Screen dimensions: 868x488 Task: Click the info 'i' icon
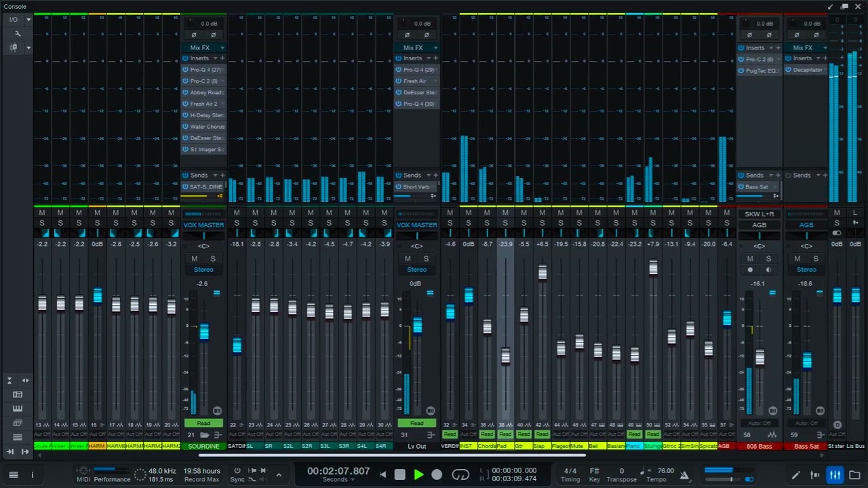click(x=32, y=475)
